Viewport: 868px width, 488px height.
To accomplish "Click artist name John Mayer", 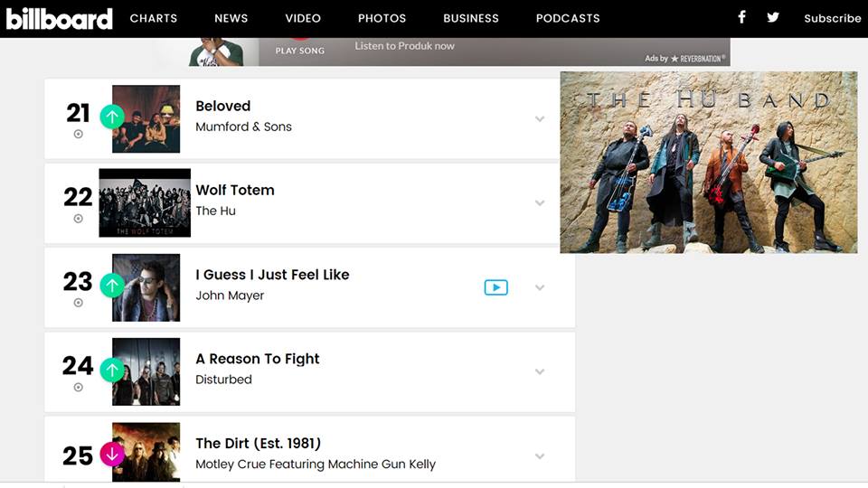I will pyautogui.click(x=230, y=296).
